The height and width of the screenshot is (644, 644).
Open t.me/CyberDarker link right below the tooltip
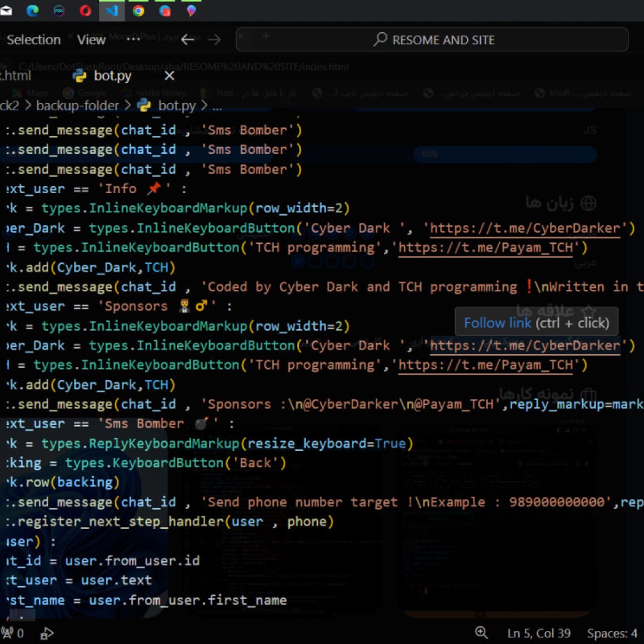point(525,346)
